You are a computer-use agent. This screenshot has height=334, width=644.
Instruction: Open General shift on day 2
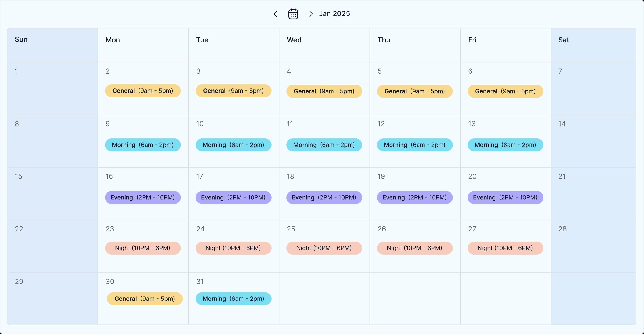click(143, 91)
